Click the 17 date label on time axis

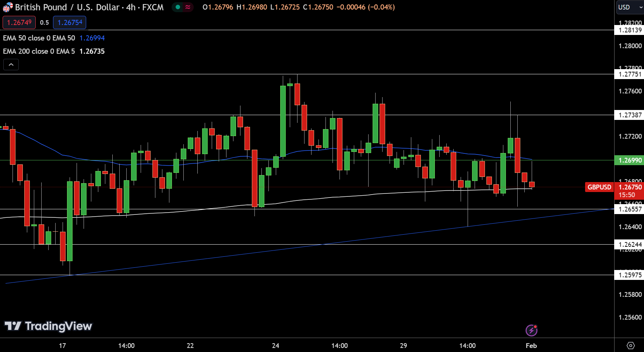click(62, 346)
